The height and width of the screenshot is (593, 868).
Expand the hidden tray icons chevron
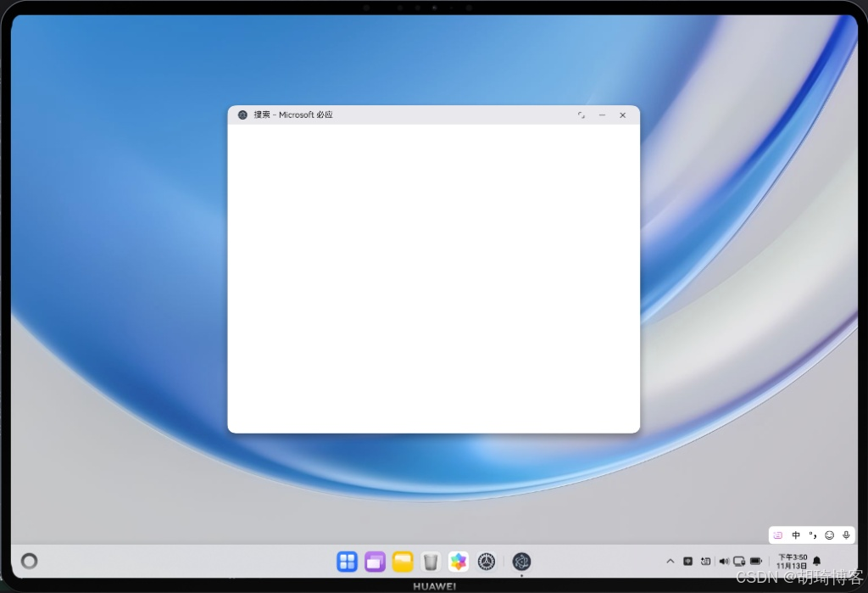click(x=670, y=562)
